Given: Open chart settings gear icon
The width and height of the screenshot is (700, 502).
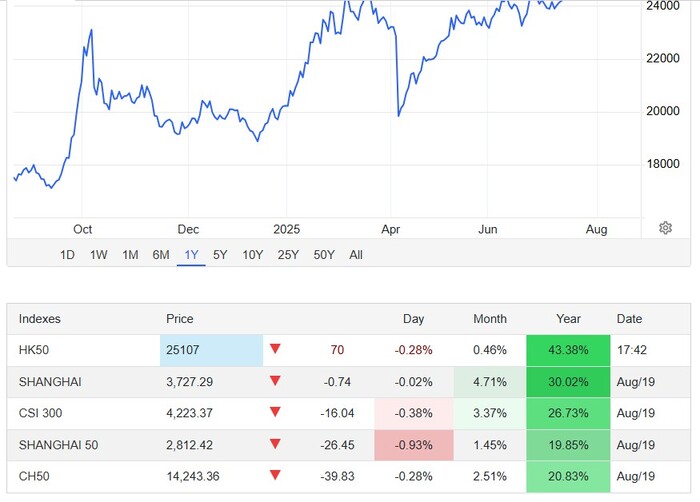Looking at the screenshot, I should [665, 228].
